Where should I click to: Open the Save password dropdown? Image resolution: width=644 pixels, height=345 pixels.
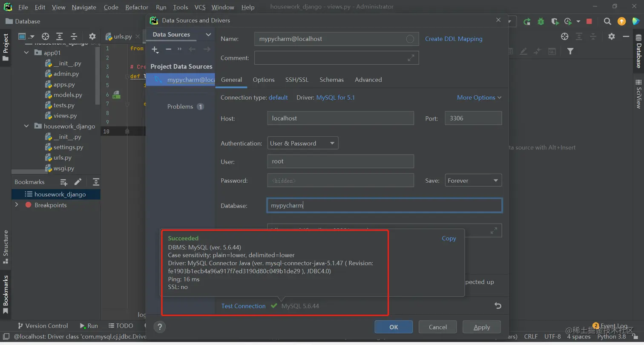pyautogui.click(x=473, y=181)
